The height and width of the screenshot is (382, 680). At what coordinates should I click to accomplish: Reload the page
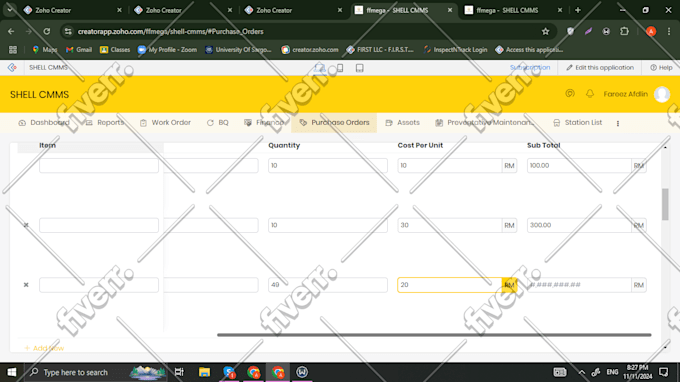pos(47,31)
